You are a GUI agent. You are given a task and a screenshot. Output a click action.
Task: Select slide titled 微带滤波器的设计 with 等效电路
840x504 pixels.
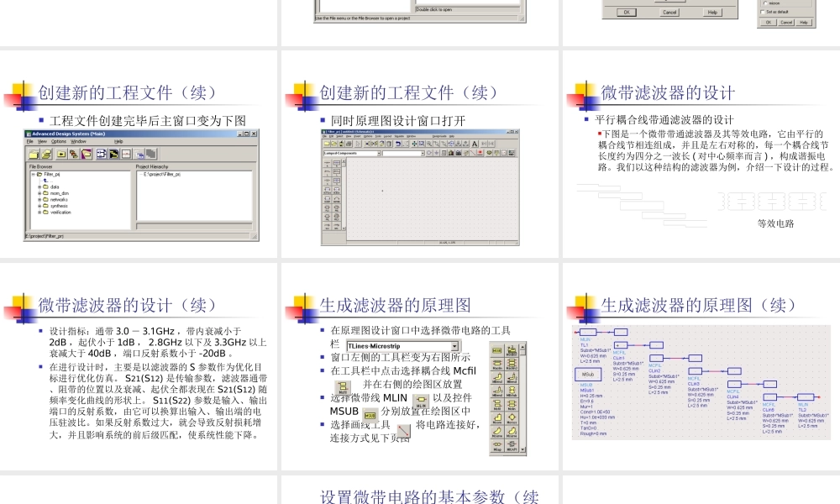701,155
